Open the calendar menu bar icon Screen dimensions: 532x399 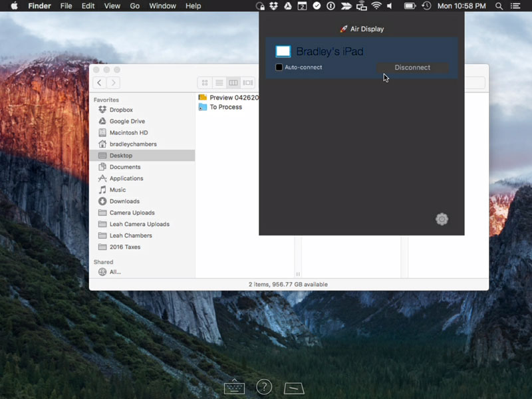(x=302, y=6)
